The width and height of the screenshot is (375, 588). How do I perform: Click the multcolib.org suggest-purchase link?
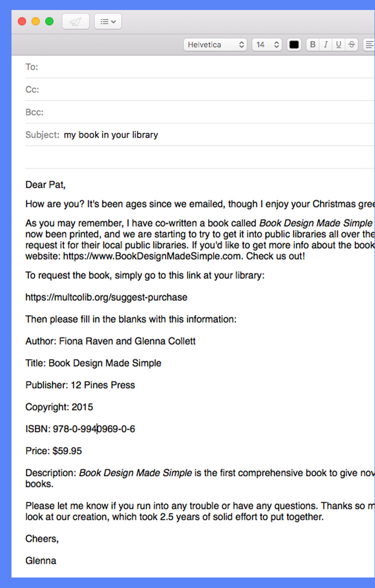pyautogui.click(x=106, y=297)
